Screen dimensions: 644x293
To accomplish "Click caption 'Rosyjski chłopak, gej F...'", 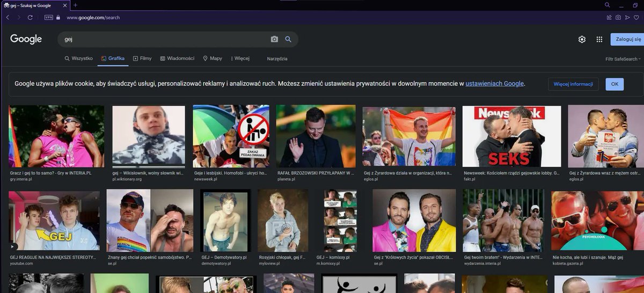I will [x=282, y=258].
